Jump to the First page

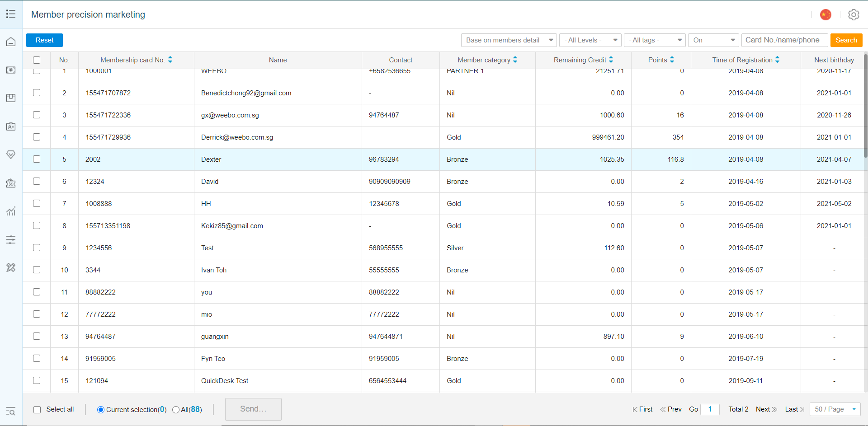coord(642,409)
